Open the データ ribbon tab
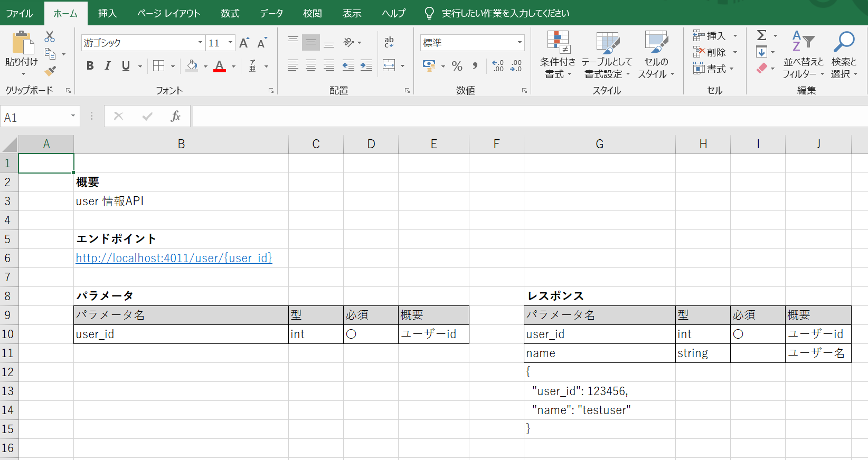The height and width of the screenshot is (460, 868). point(271,13)
